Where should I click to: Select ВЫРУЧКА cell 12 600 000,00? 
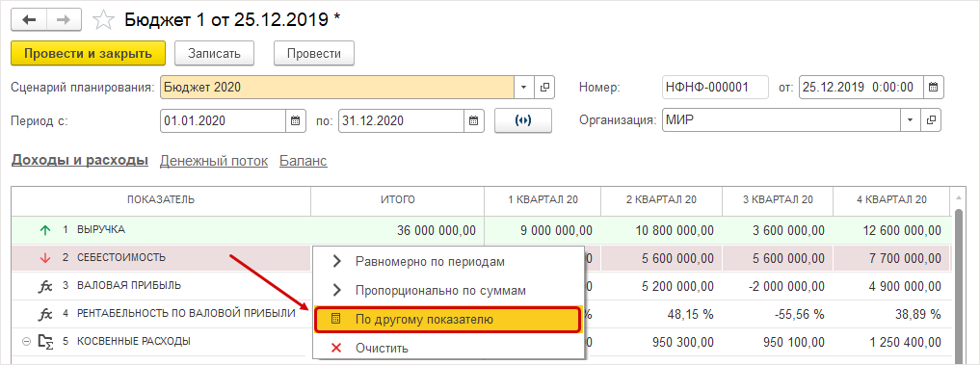click(891, 230)
